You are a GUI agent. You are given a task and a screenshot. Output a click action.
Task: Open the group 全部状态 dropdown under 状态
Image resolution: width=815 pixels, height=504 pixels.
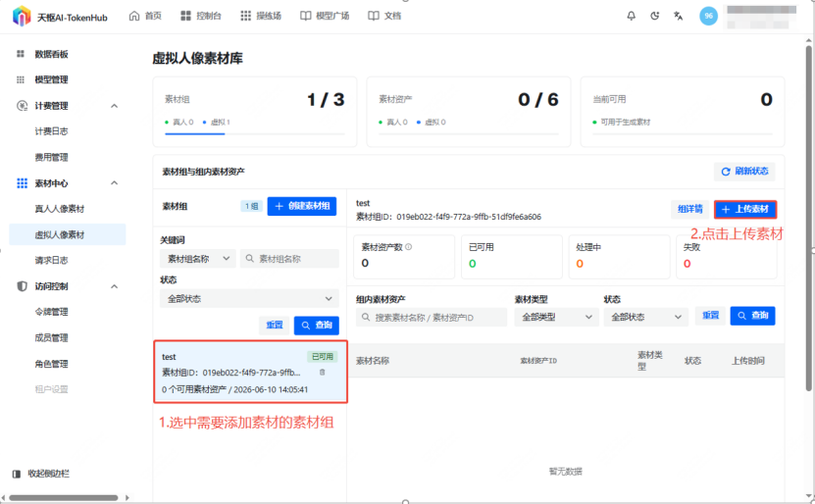click(x=249, y=299)
